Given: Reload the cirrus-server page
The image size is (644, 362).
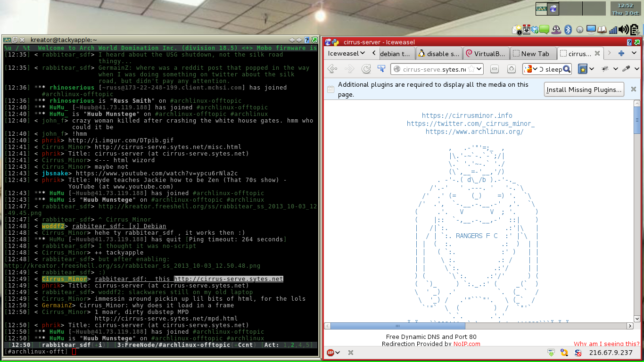Looking at the screenshot, I should [366, 69].
